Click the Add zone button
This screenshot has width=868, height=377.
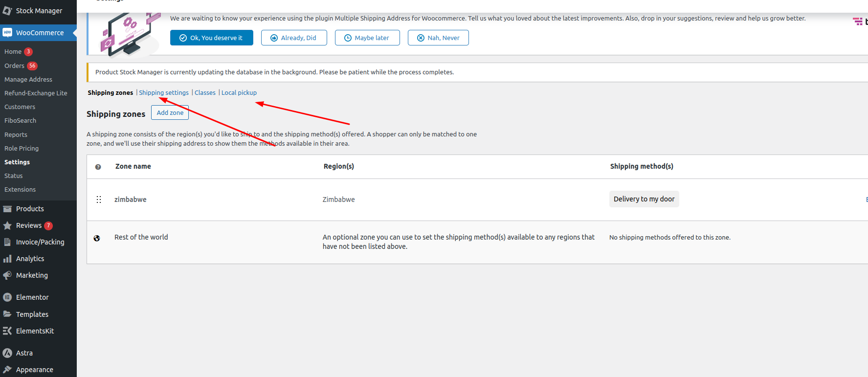point(170,112)
